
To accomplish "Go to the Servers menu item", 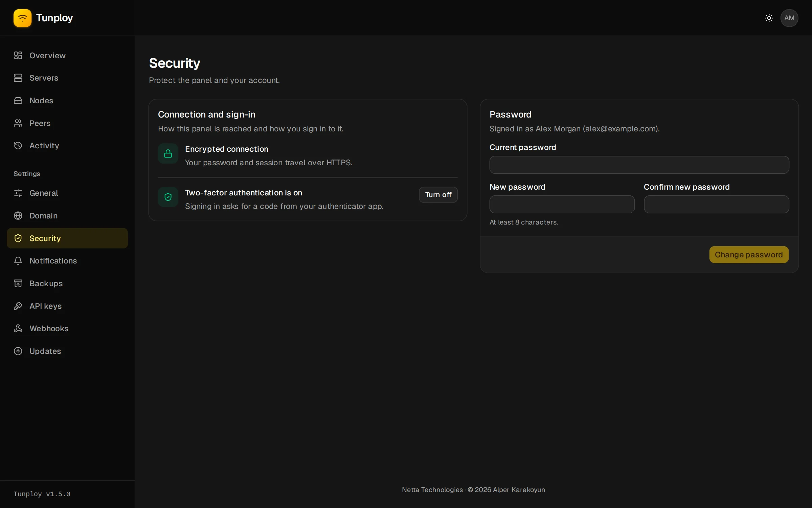I will 44,78.
